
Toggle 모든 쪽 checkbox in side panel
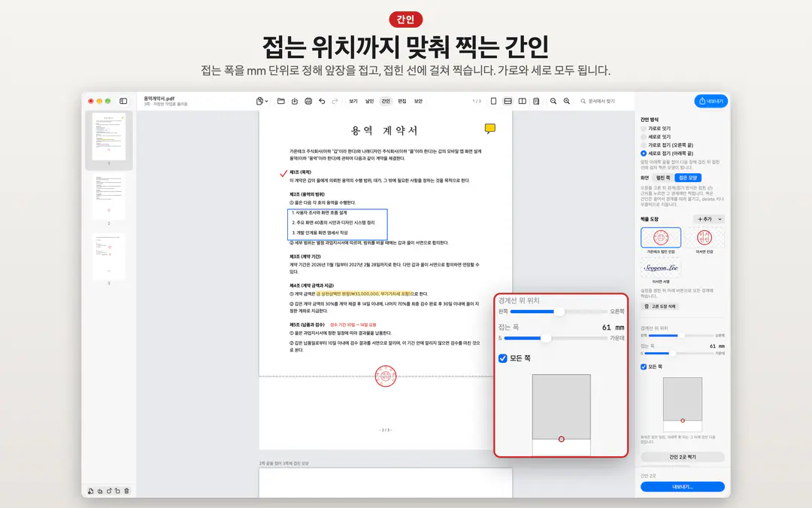click(x=644, y=367)
